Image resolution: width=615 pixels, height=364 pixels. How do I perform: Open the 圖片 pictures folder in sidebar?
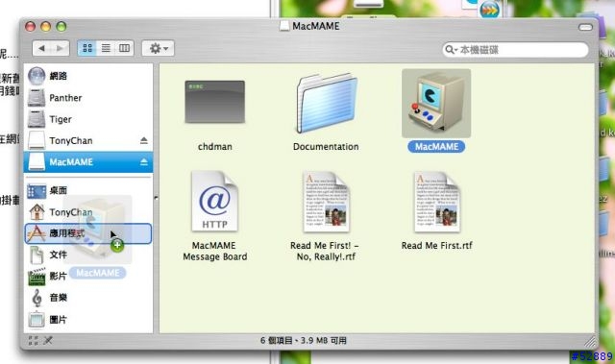coord(88,319)
